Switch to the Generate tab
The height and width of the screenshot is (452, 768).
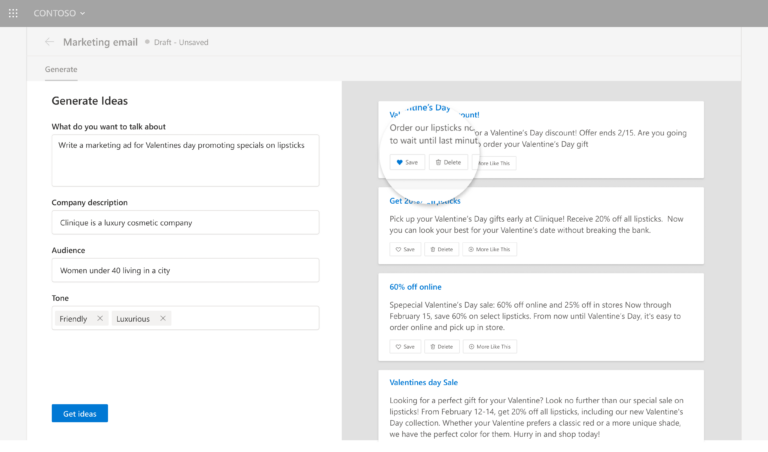click(61, 69)
